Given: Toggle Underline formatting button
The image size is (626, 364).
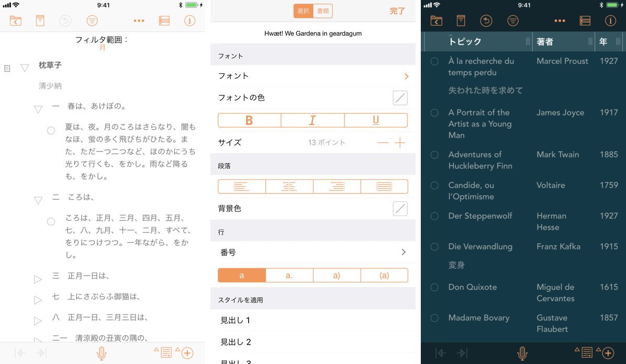Looking at the screenshot, I should pos(376,120).
